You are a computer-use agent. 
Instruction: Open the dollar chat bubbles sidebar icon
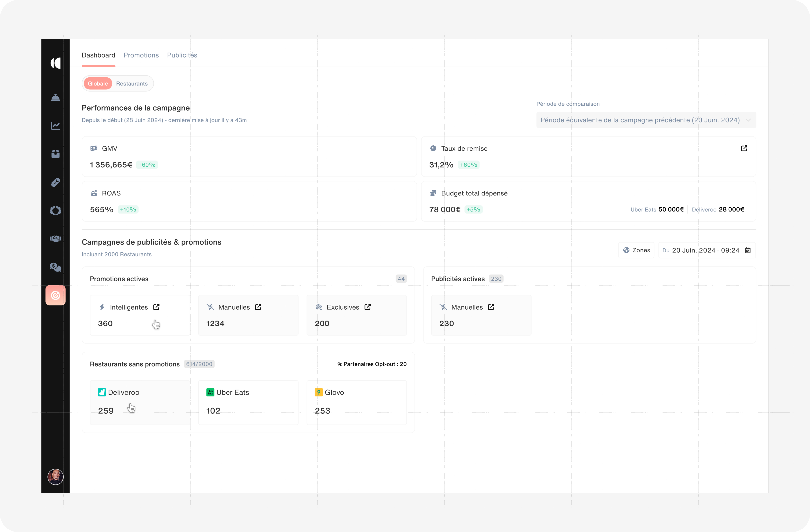click(x=55, y=267)
